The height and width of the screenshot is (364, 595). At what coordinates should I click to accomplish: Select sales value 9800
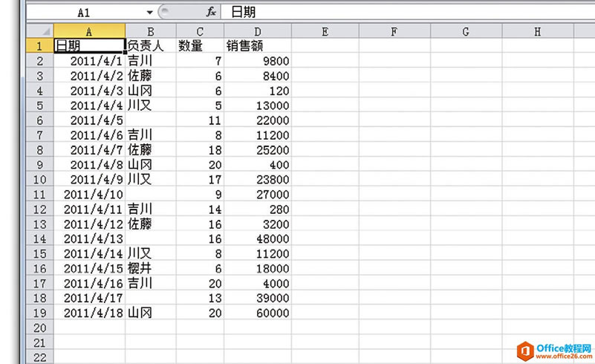[258, 61]
